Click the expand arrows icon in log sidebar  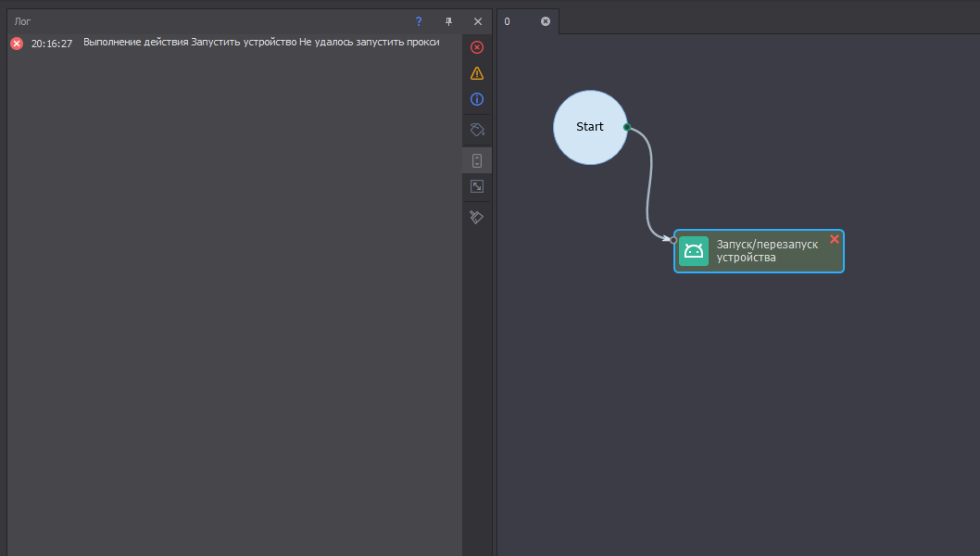[477, 186]
